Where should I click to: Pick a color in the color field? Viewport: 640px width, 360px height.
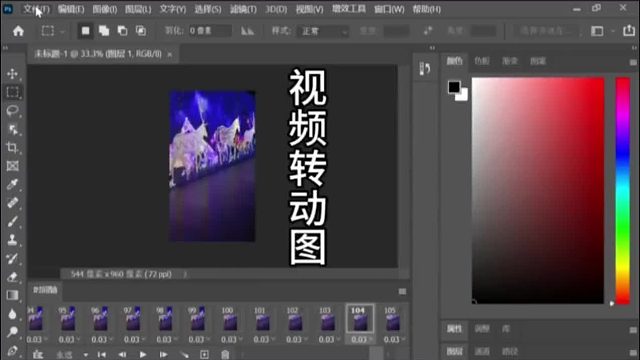(538, 191)
